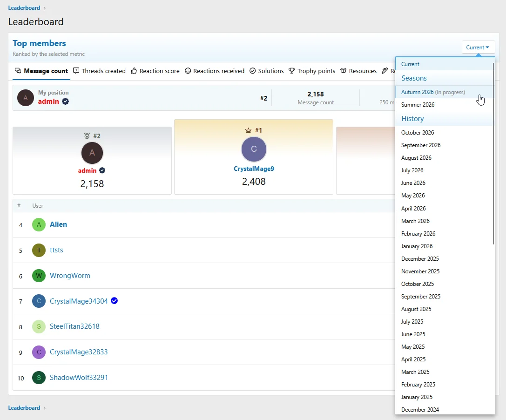The image size is (506, 420).
Task: Switch to the Solutions tab
Action: pyautogui.click(x=267, y=71)
